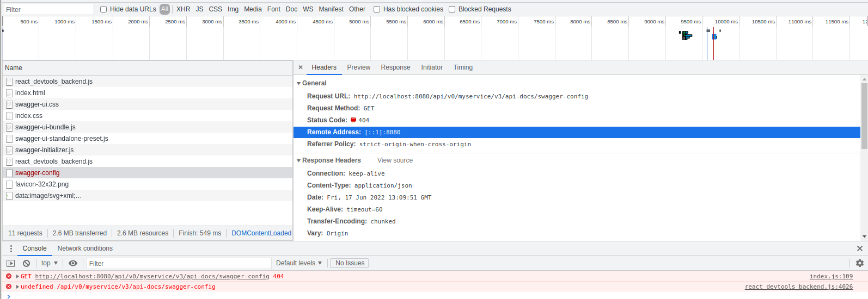Open live expression eye icon
Screen dimensions: 868x299
point(73,263)
